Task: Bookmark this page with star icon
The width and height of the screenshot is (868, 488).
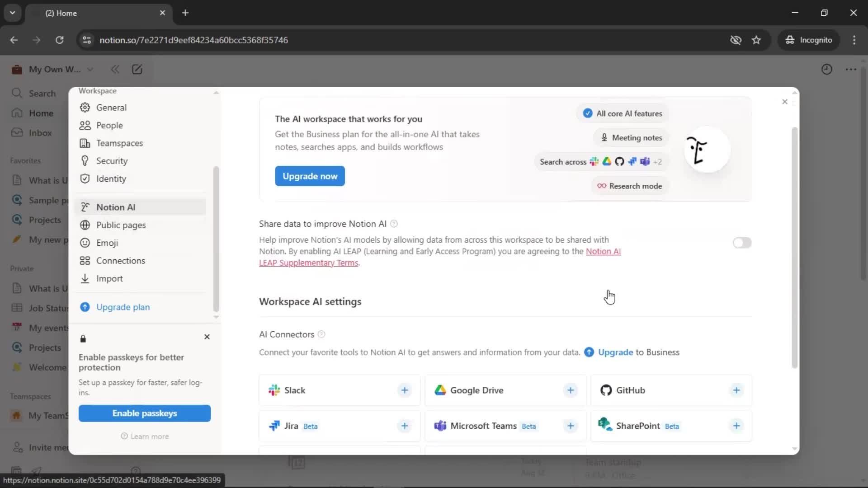Action: coord(756,40)
